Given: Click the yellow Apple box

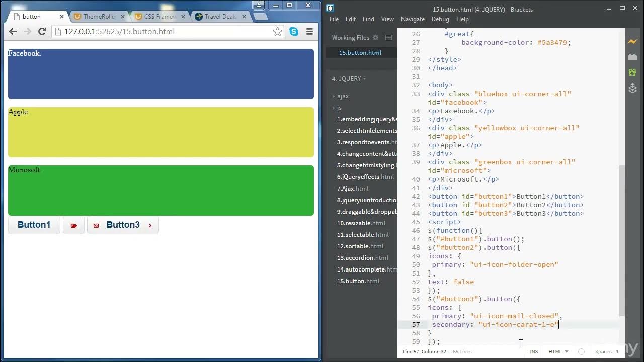Looking at the screenshot, I should point(161,132).
